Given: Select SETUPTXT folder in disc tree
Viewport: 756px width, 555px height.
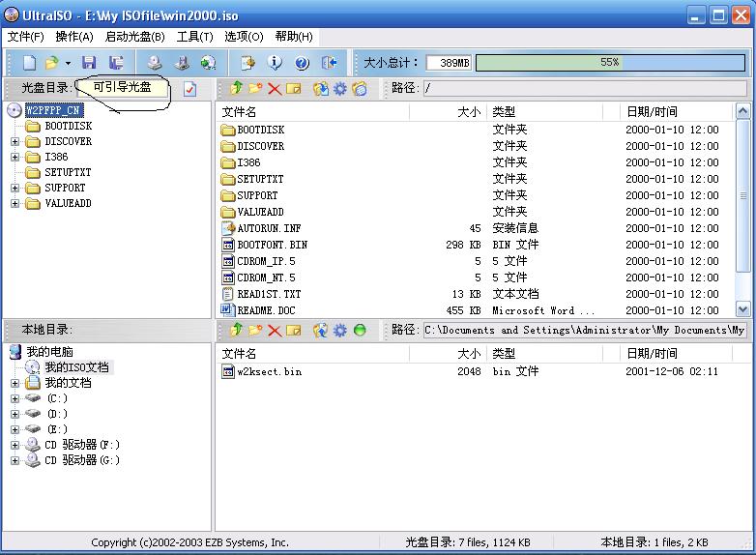Looking at the screenshot, I should [x=68, y=172].
